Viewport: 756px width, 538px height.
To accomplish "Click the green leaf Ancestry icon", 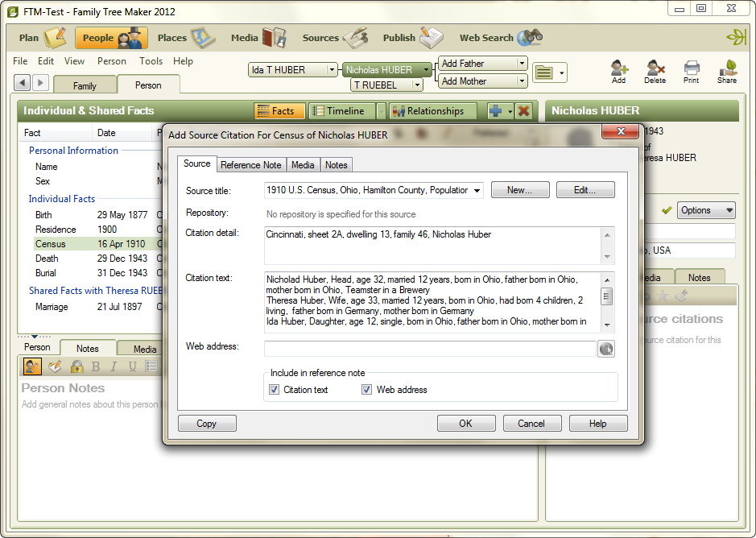I will 736,37.
